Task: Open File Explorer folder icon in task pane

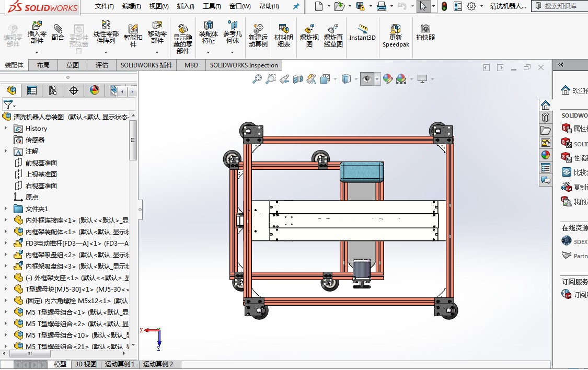Action: point(546,130)
